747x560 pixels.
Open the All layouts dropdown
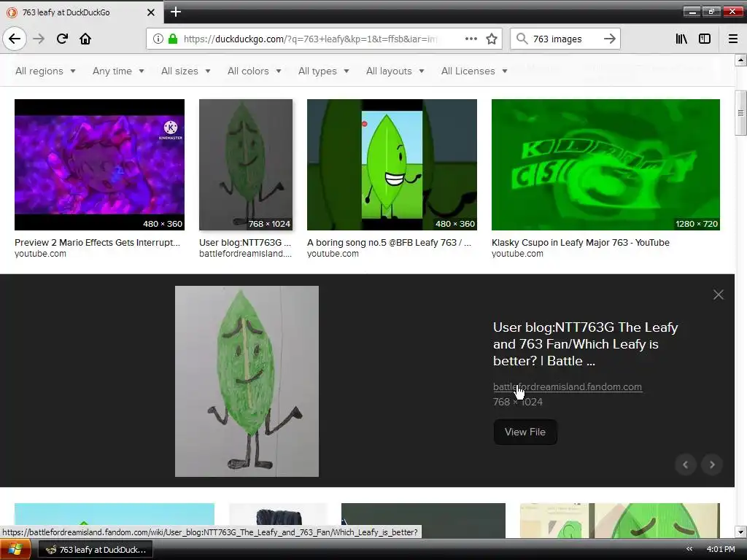(395, 71)
